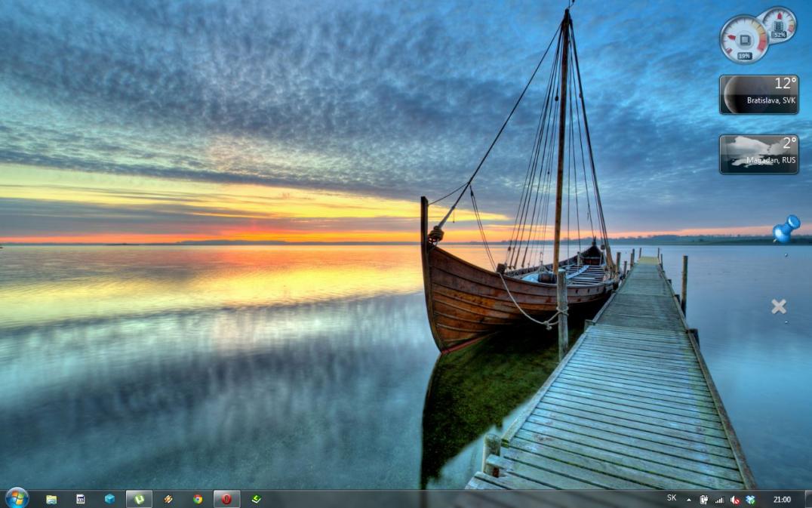Open Google Chrome from the taskbar

tap(198, 499)
